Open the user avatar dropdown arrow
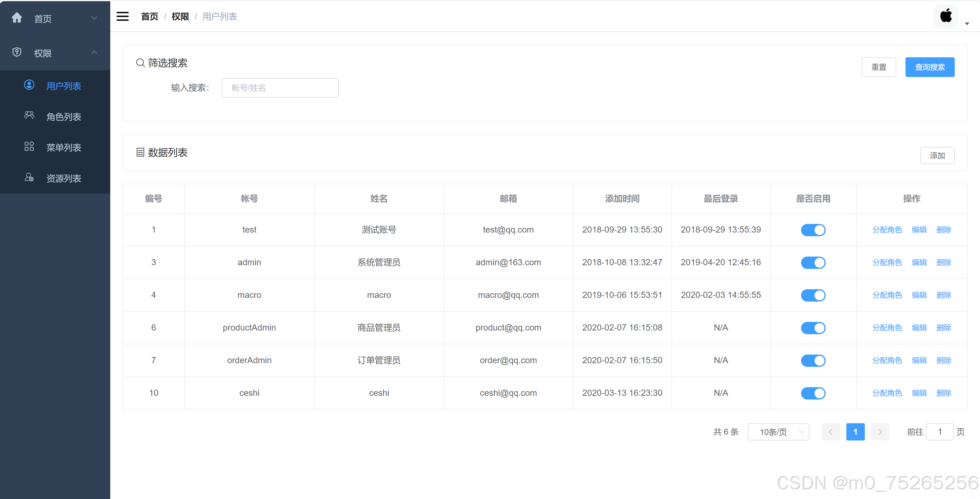This screenshot has height=499, width=980. click(x=967, y=24)
